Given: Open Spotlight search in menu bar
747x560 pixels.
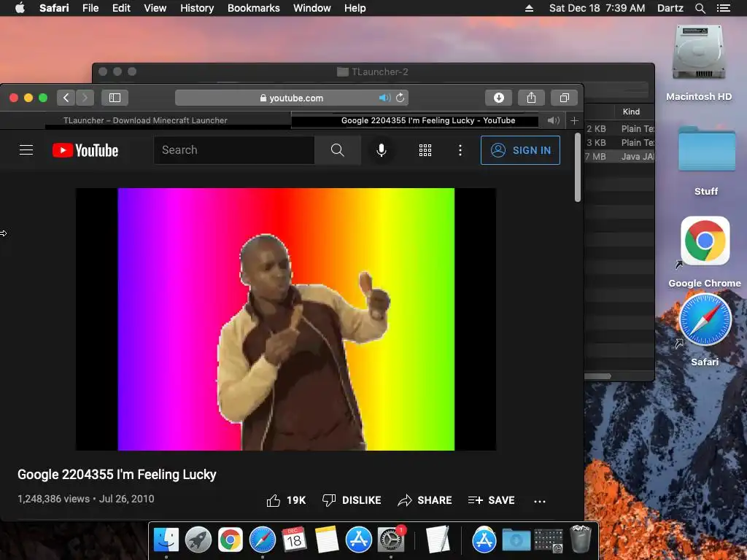Looking at the screenshot, I should click(700, 8).
